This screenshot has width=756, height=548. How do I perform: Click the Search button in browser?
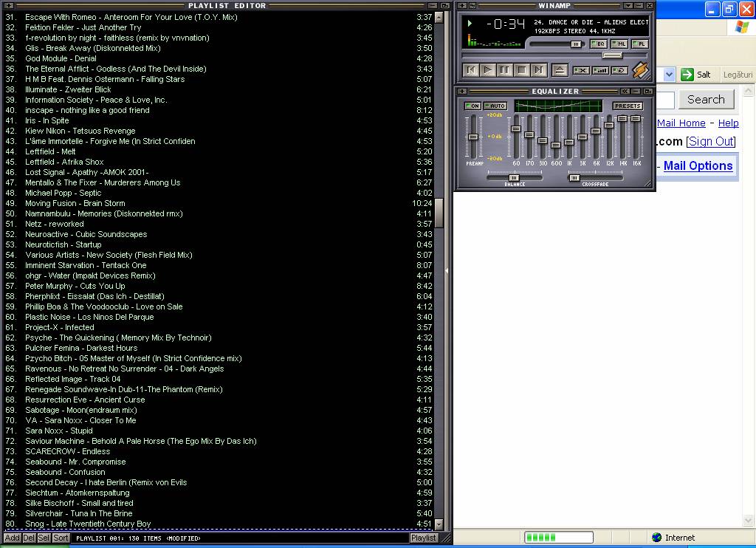706,100
